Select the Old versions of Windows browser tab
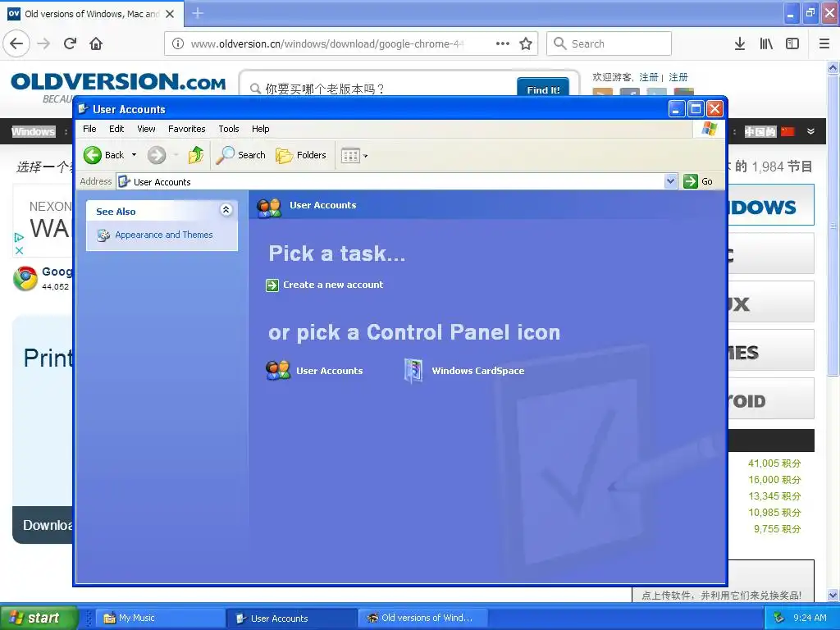The height and width of the screenshot is (630, 840). click(92, 14)
